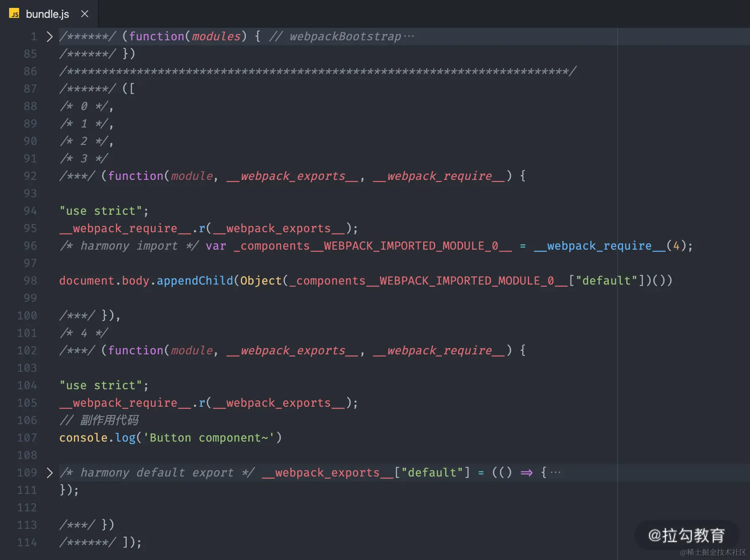Click '/***/ }),' on line 100
Image resolution: width=750 pixels, height=560 pixels.
click(90, 316)
